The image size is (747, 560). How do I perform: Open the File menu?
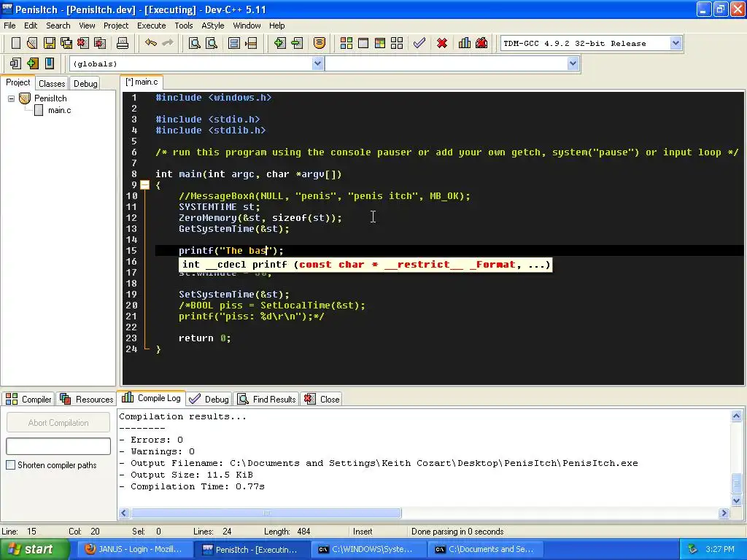pos(9,26)
